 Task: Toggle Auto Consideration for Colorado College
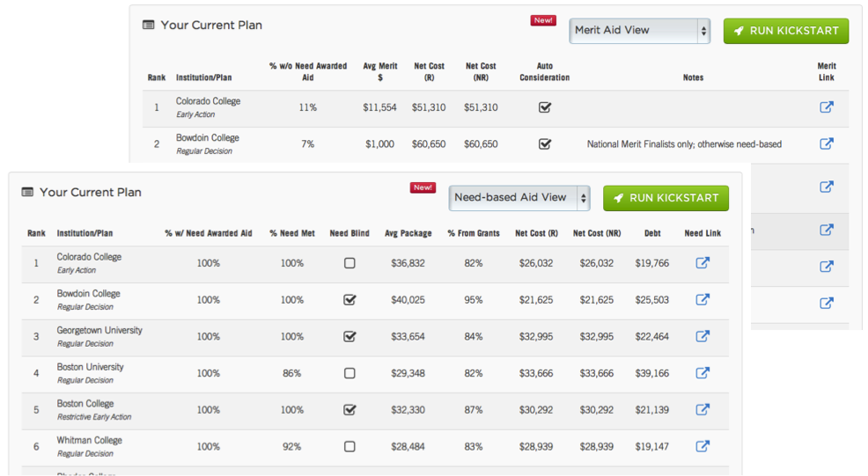click(x=545, y=106)
